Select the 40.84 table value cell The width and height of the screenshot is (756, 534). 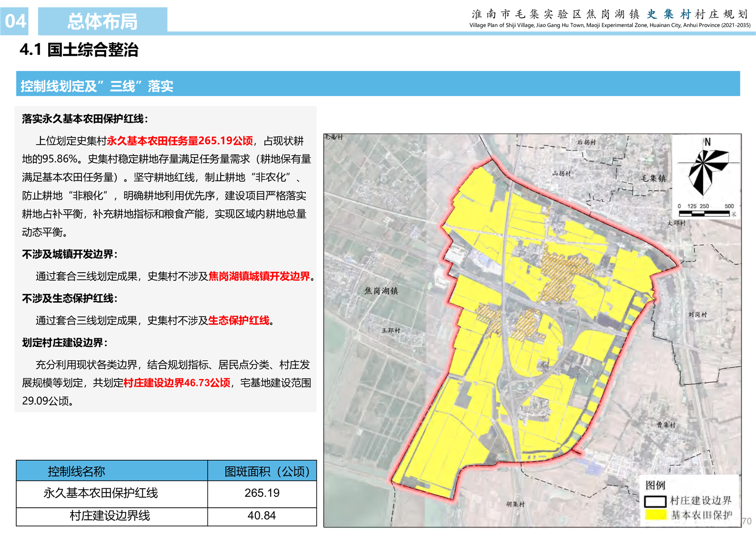262,516
